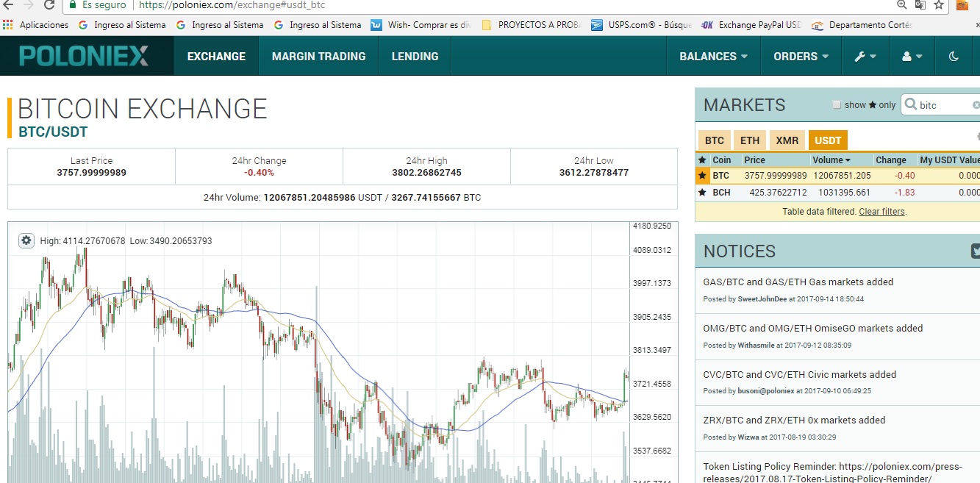Open the EXCHANGE tab
The height and width of the screenshot is (483, 980).
click(x=216, y=56)
